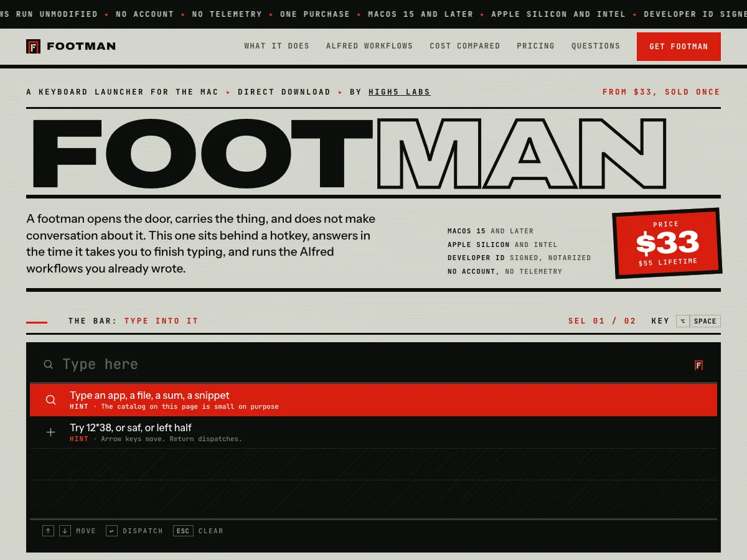Click the CLEAR label in launcher footer
The width and height of the screenshot is (747, 560).
(210, 531)
